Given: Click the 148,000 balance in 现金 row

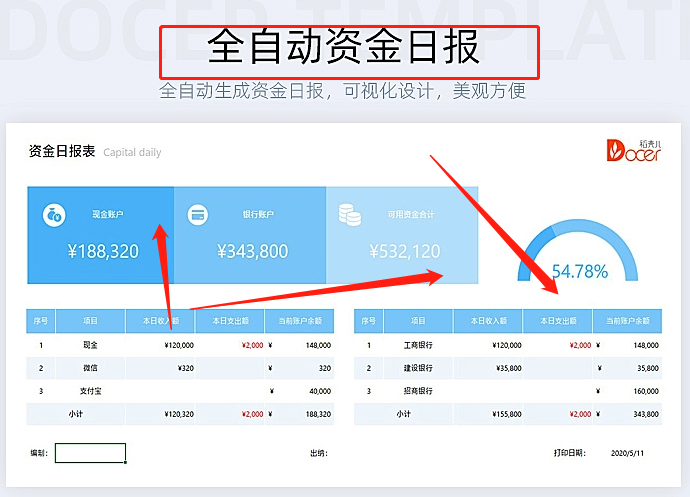Looking at the screenshot, I should (x=318, y=345).
